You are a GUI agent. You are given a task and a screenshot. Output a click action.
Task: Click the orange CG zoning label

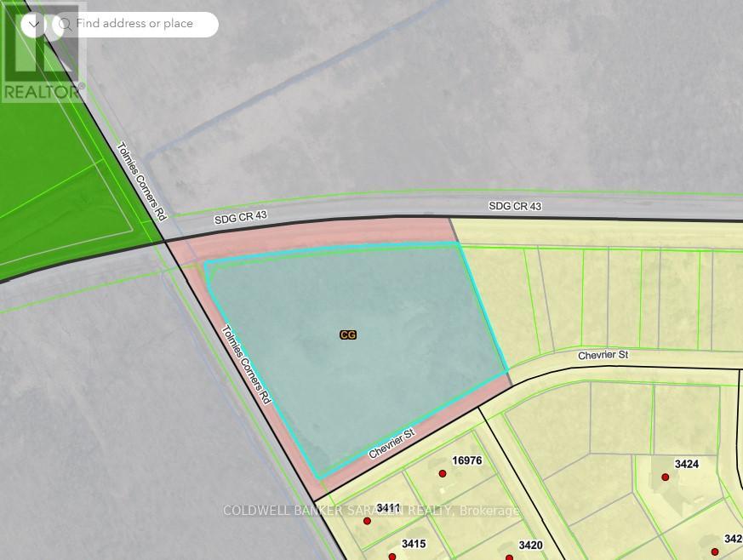coord(347,335)
